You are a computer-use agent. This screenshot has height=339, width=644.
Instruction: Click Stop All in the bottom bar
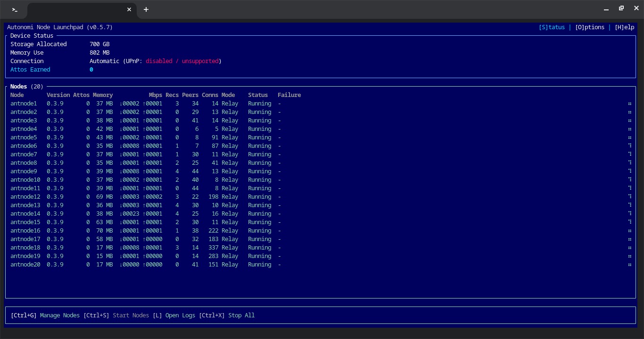(x=241, y=315)
